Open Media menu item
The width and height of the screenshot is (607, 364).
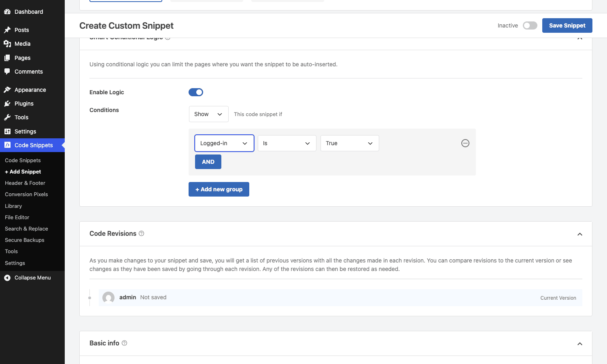[x=32, y=44]
